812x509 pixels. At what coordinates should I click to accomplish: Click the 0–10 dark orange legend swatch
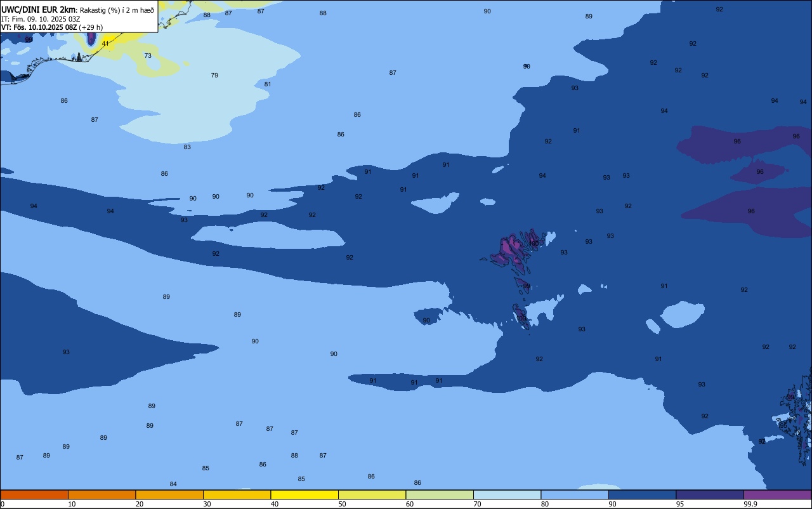34,494
